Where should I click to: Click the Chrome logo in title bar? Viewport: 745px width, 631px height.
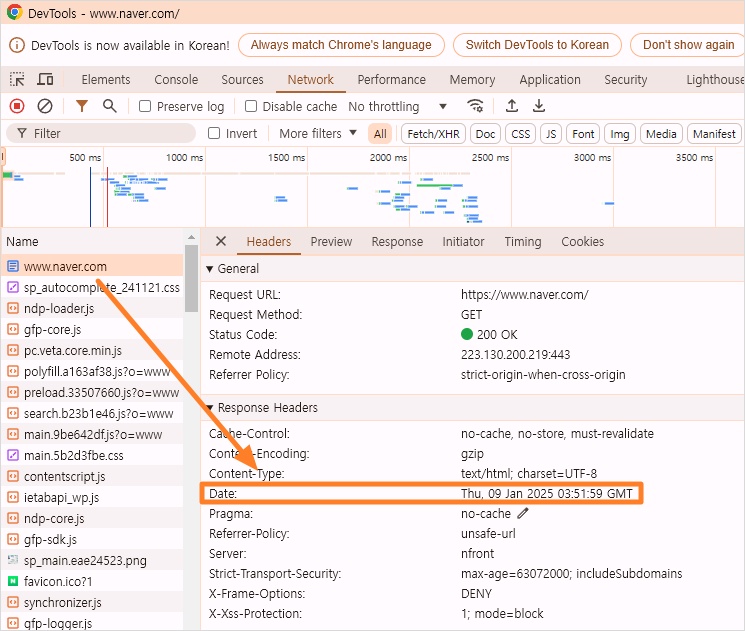click(14, 12)
